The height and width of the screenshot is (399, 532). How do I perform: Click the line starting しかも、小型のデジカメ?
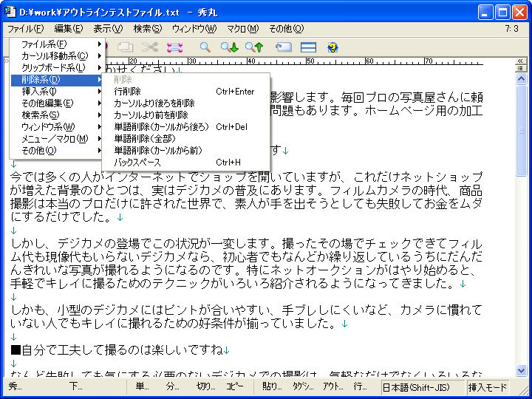(246, 310)
